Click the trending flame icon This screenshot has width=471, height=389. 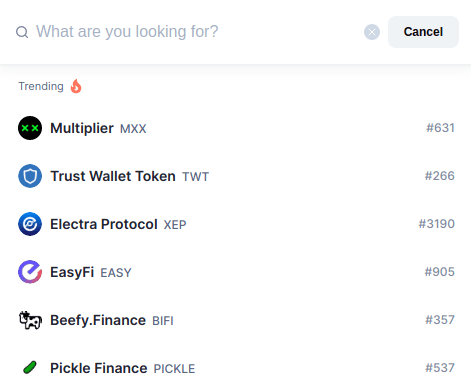(x=76, y=86)
